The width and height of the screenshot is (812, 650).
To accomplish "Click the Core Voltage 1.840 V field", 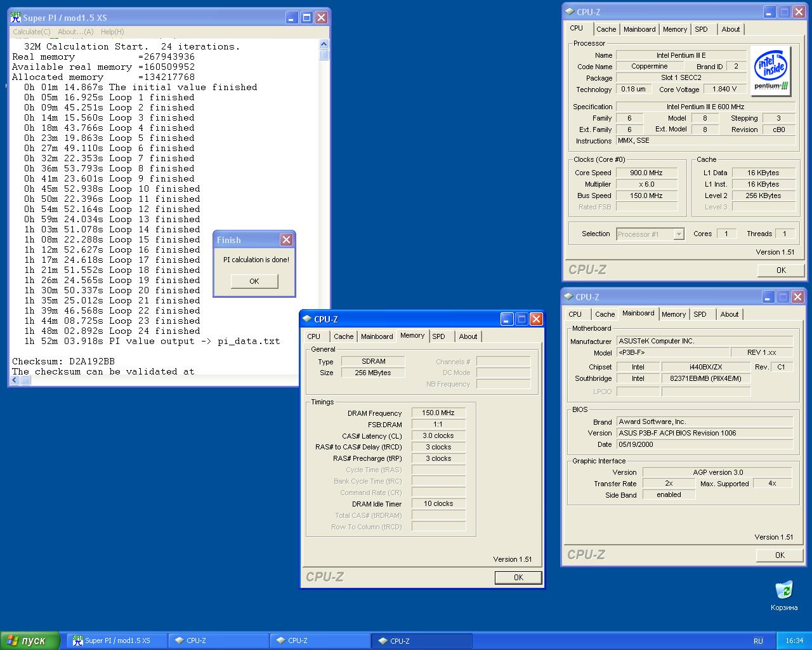I will click(724, 90).
